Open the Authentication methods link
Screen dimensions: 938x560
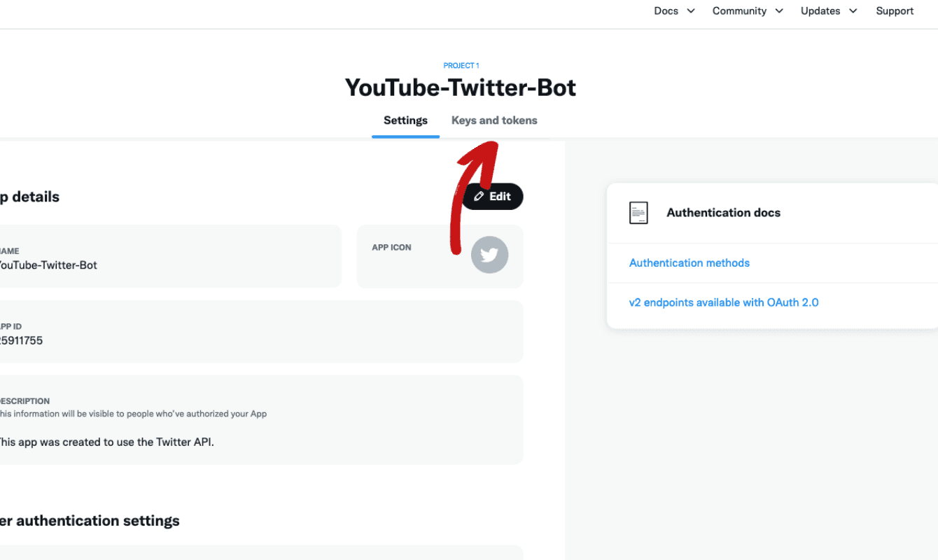click(x=689, y=263)
